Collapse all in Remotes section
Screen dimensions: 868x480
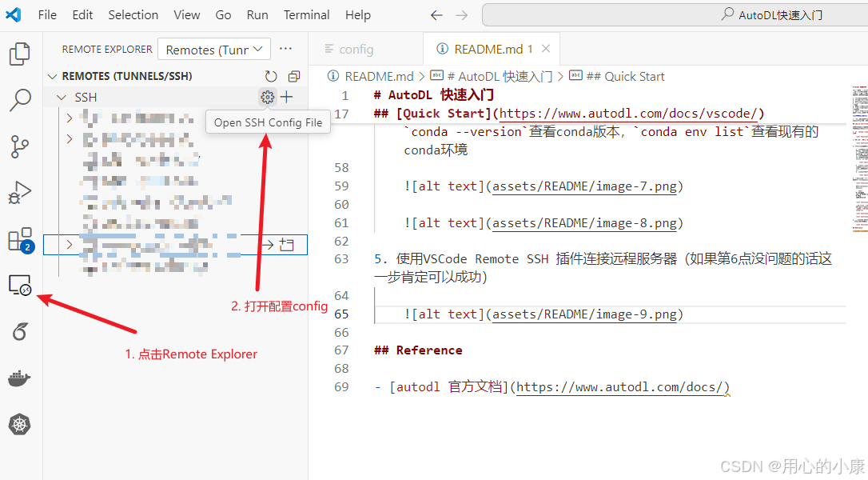(x=294, y=76)
